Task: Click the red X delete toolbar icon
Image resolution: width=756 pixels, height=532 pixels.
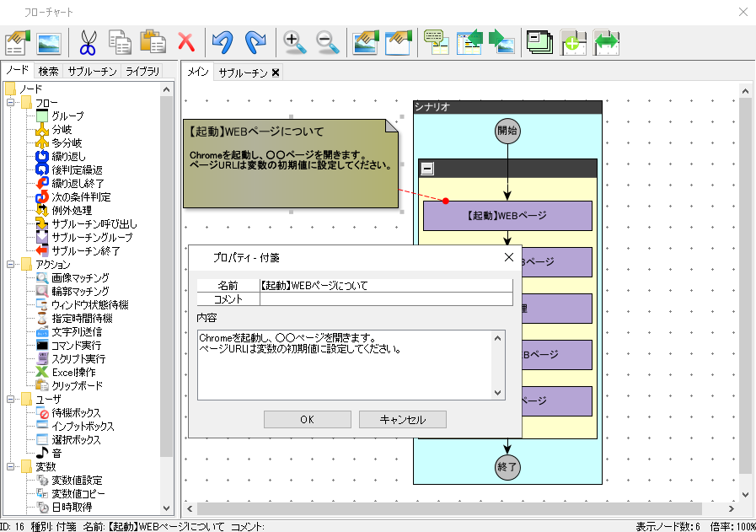Action: 186,42
